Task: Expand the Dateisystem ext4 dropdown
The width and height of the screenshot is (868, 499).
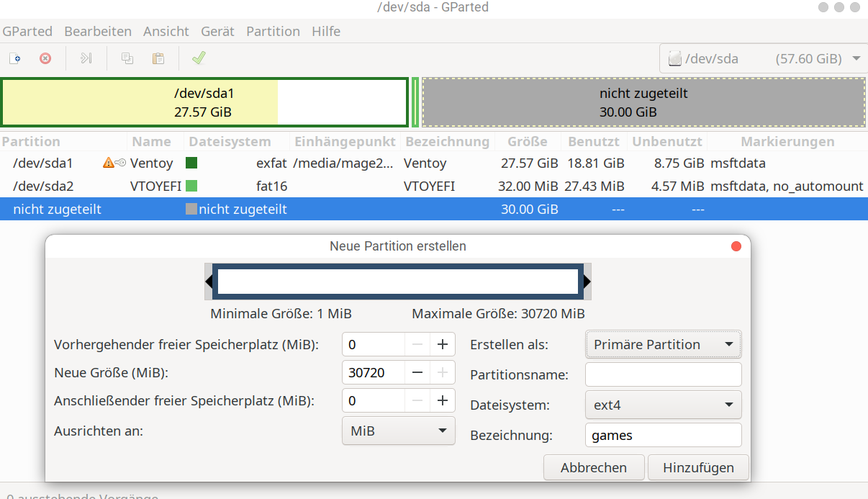Action: click(663, 405)
